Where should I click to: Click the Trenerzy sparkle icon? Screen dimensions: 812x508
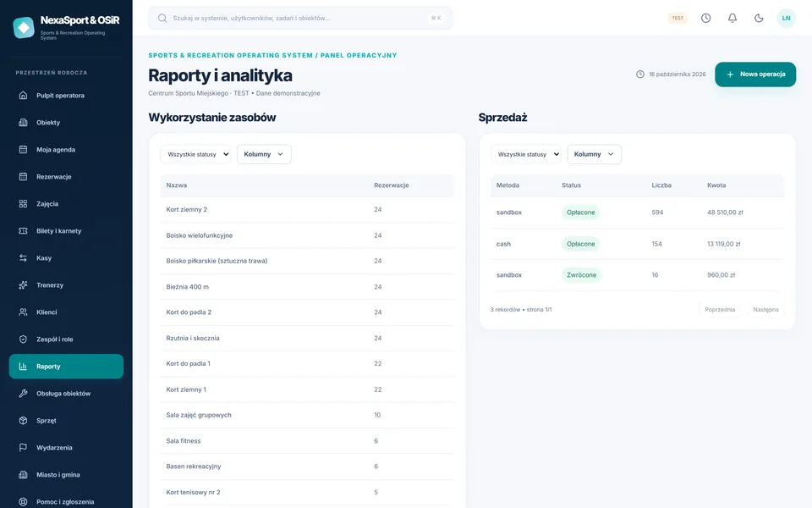click(x=24, y=285)
